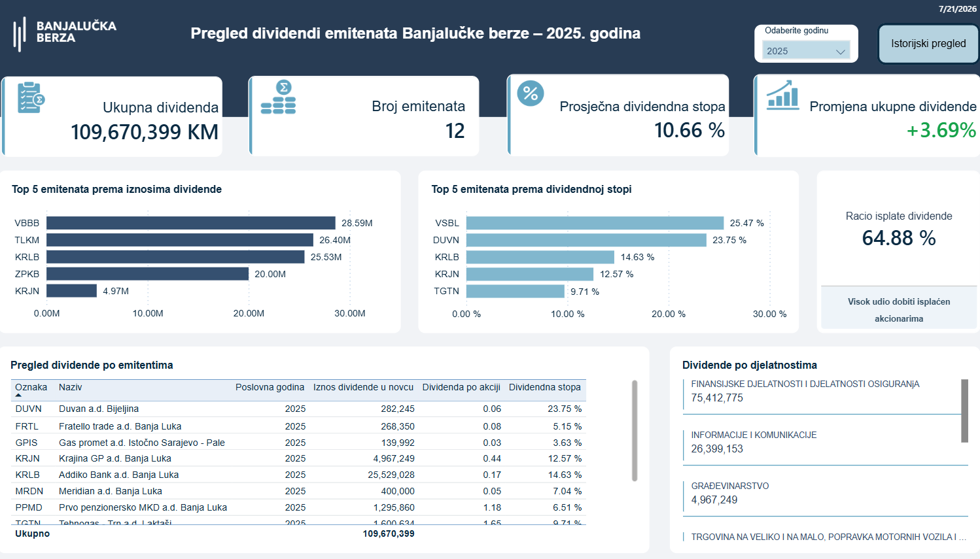Viewport: 980px width, 559px height.
Task: Sort table by Dividendna stopa column header
Action: [x=545, y=387]
